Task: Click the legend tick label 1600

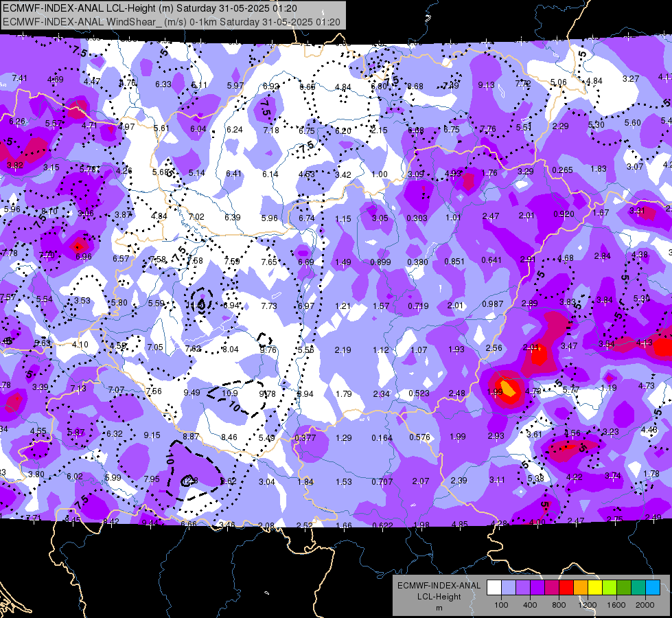Action: pos(616,605)
